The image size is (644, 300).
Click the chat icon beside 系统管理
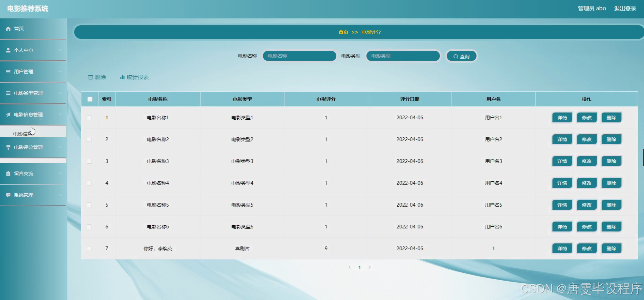[8, 195]
